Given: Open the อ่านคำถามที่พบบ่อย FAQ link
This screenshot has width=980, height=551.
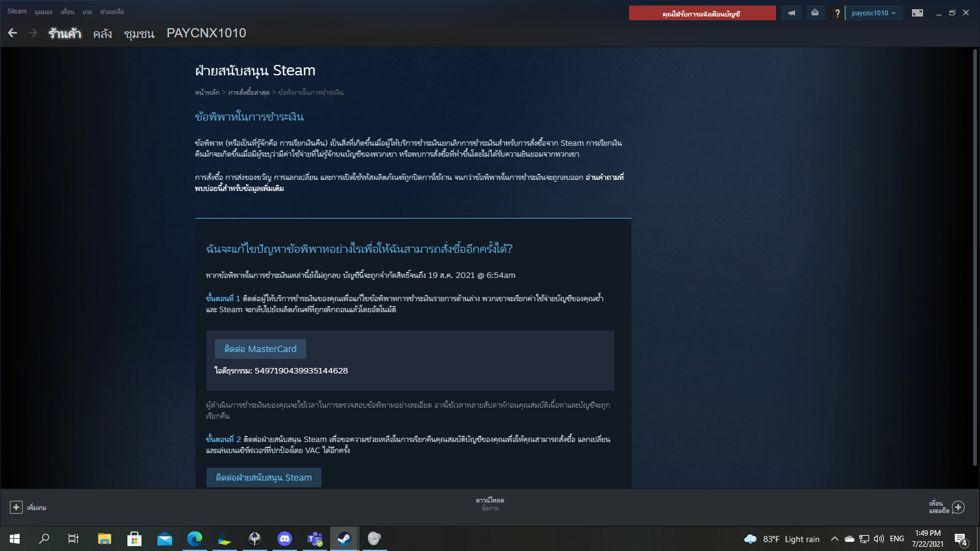Looking at the screenshot, I should click(409, 183).
